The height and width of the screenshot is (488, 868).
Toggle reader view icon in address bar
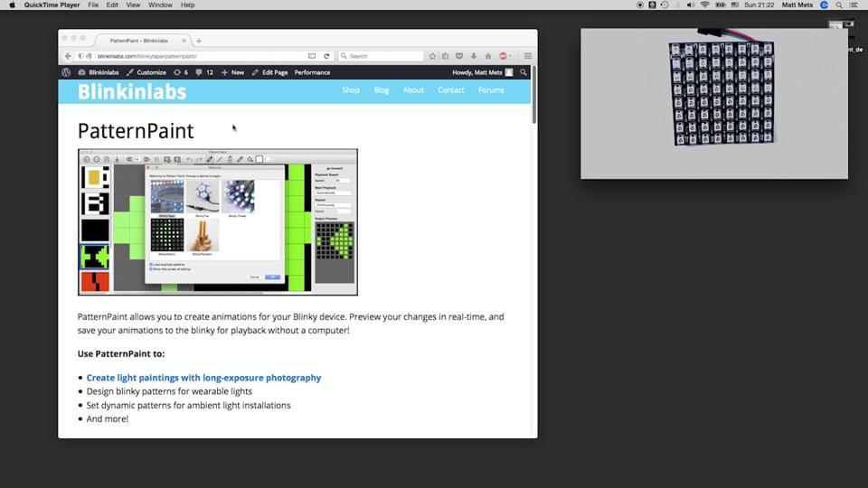(x=312, y=56)
